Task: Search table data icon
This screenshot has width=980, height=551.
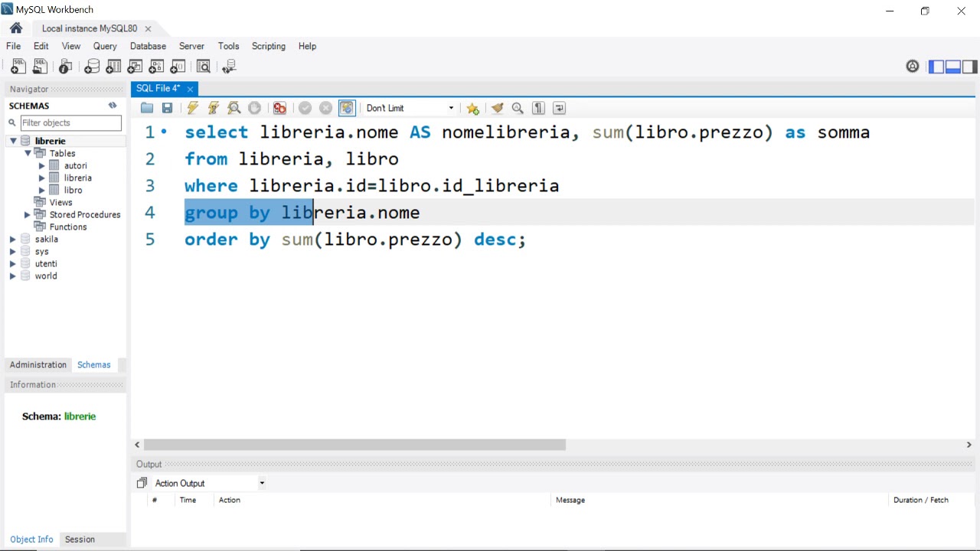Action: pyautogui.click(x=203, y=67)
